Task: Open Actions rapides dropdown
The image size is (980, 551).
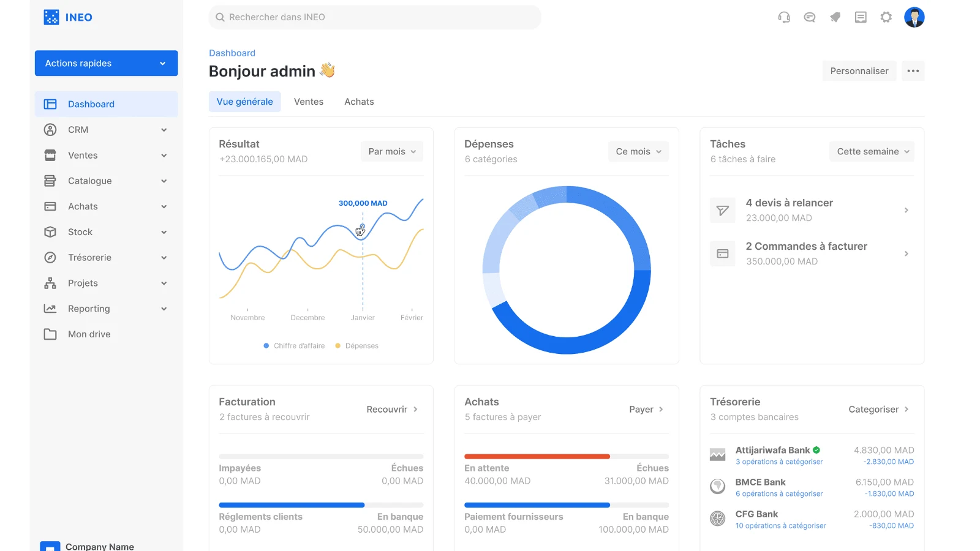Action: point(107,63)
